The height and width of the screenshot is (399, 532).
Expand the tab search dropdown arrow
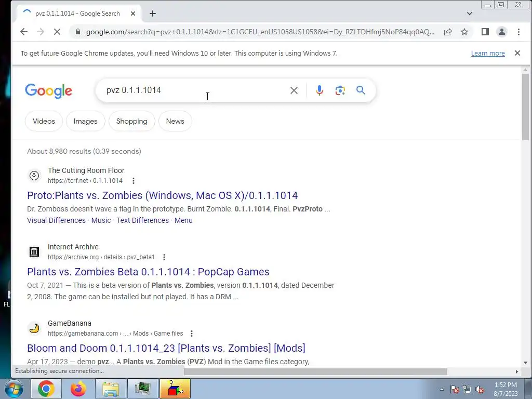coord(470,14)
